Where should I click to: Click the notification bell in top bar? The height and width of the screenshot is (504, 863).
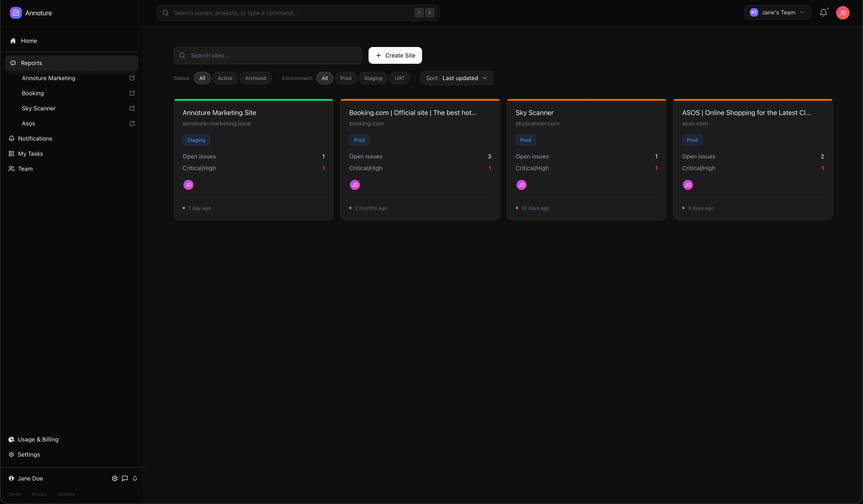coord(824,13)
